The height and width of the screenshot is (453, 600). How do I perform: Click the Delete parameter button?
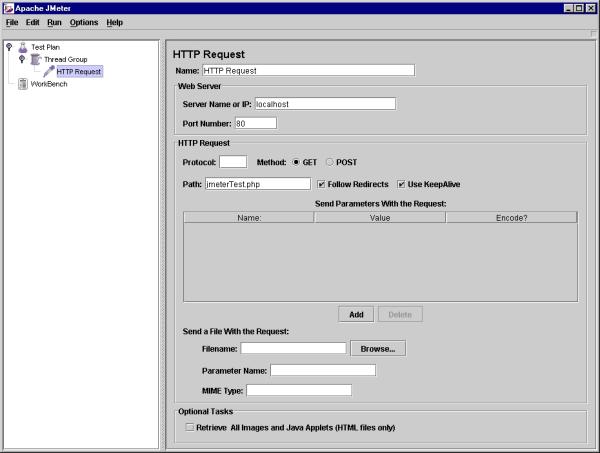(400, 314)
